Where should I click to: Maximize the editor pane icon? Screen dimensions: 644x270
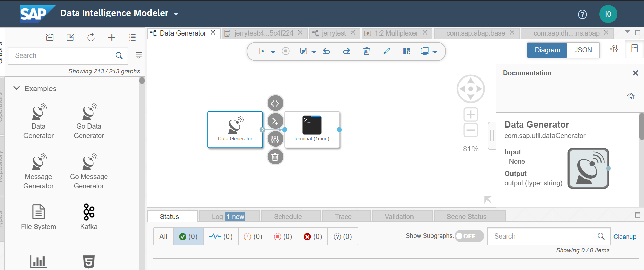coord(638,33)
